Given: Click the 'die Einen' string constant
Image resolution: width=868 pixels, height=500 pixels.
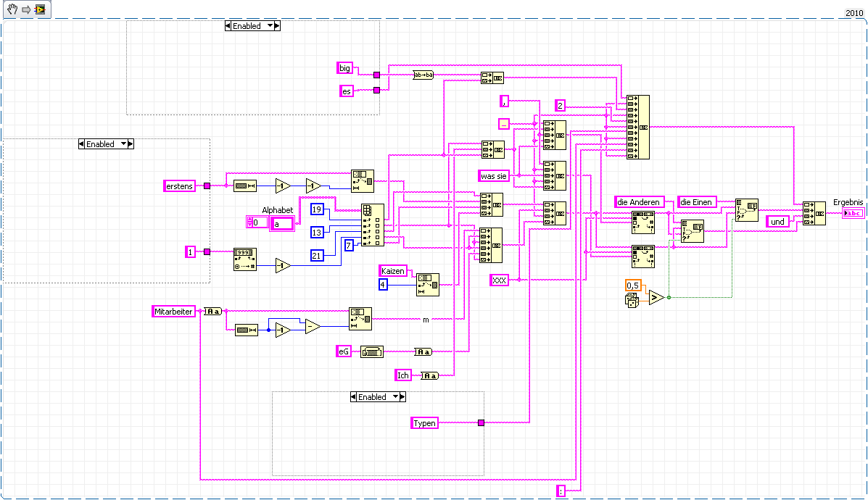Looking at the screenshot, I should click(696, 202).
